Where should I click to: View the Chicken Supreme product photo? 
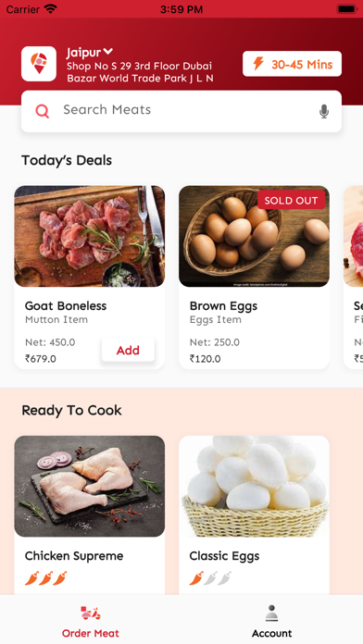coord(90,487)
